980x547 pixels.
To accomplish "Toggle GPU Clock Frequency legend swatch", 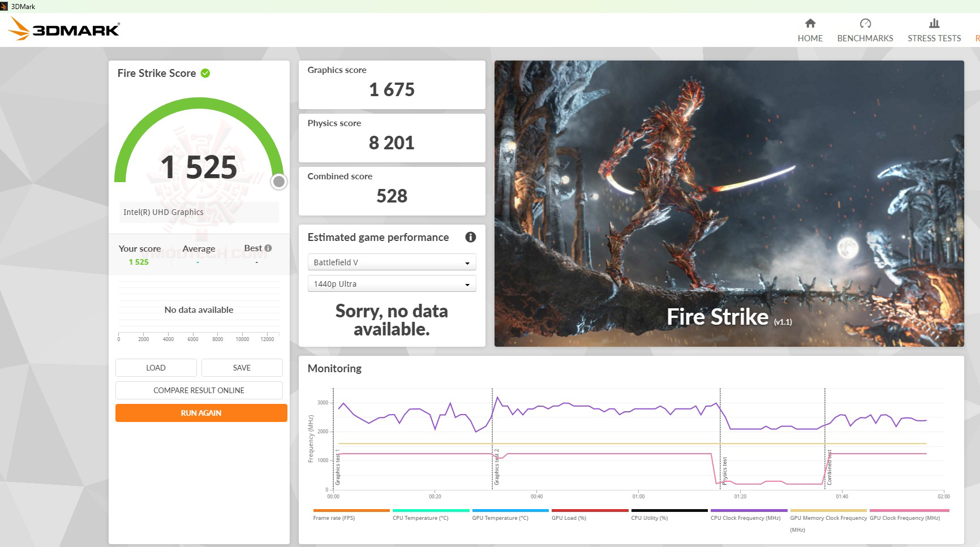I will click(x=909, y=510).
